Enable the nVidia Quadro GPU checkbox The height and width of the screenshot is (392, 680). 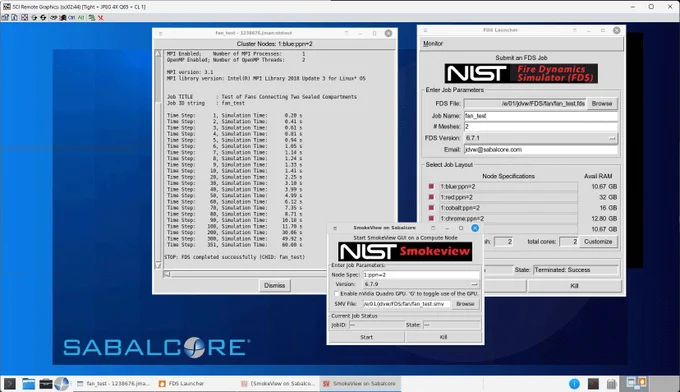[x=336, y=294]
